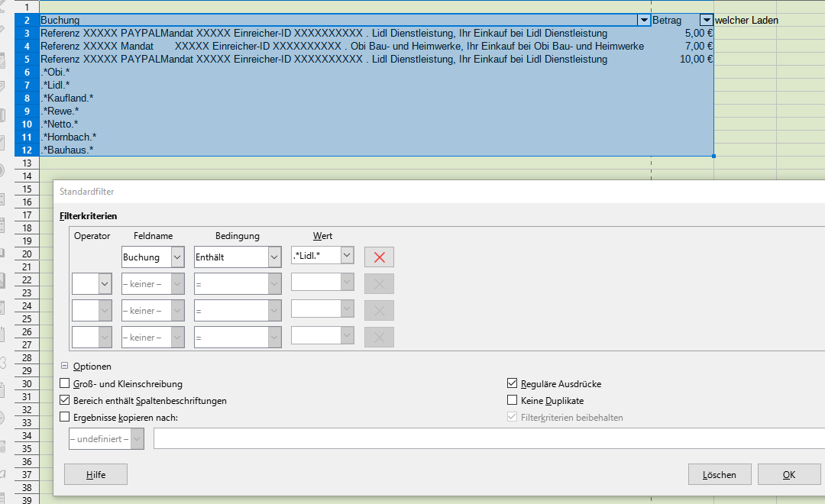Open the Wert dropdown showing .*Lidl.*
The height and width of the screenshot is (504, 825).
tap(347, 255)
